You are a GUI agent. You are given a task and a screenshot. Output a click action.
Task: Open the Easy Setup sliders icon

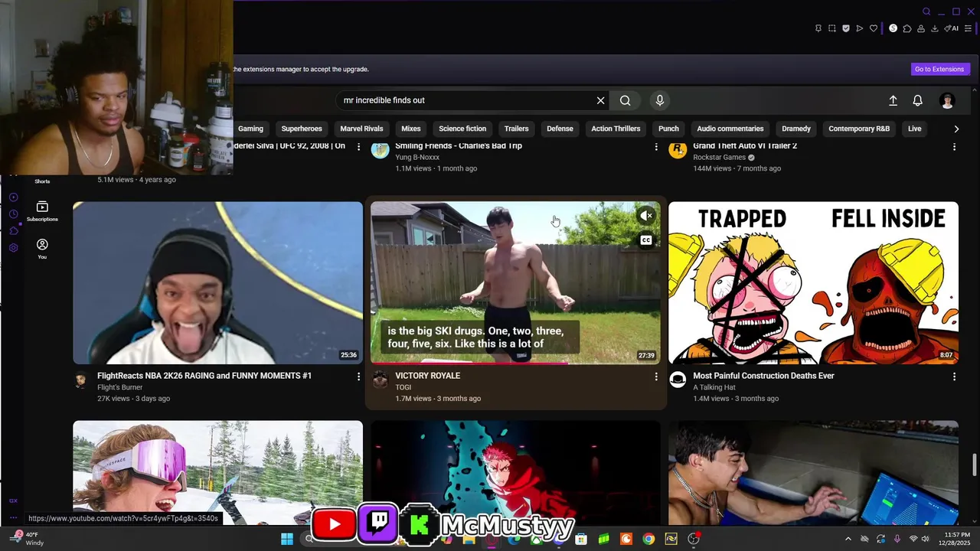[969, 28]
